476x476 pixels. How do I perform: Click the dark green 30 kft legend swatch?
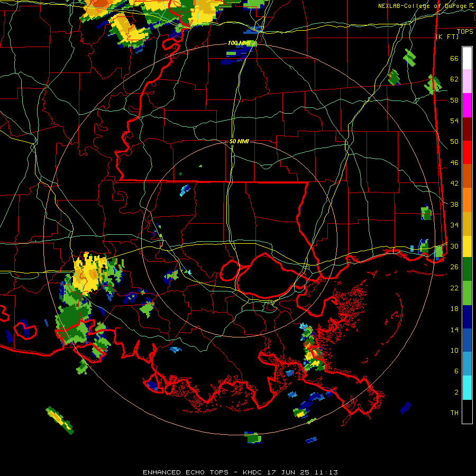point(467,269)
